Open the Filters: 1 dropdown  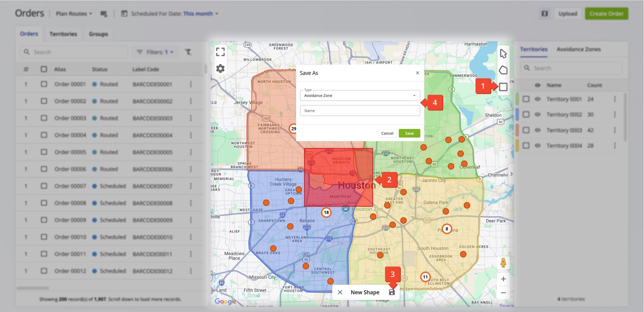[155, 52]
